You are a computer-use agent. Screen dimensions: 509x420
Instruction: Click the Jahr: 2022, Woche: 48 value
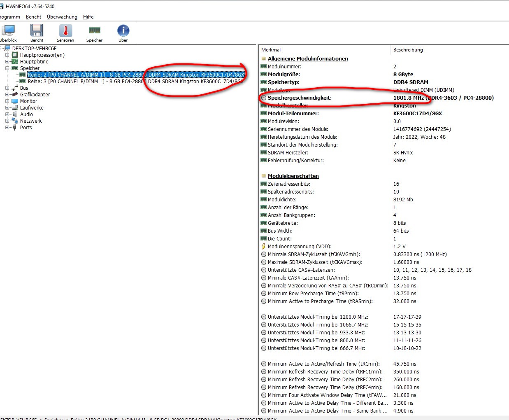point(419,137)
